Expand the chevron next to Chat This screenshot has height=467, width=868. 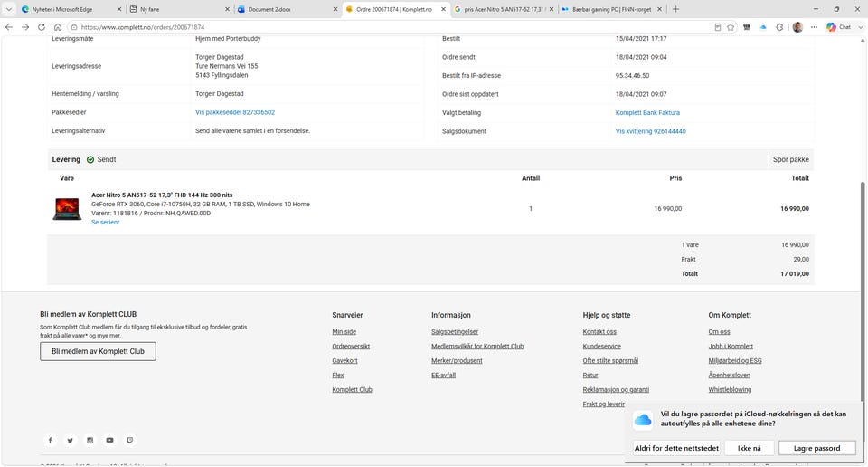click(x=860, y=26)
